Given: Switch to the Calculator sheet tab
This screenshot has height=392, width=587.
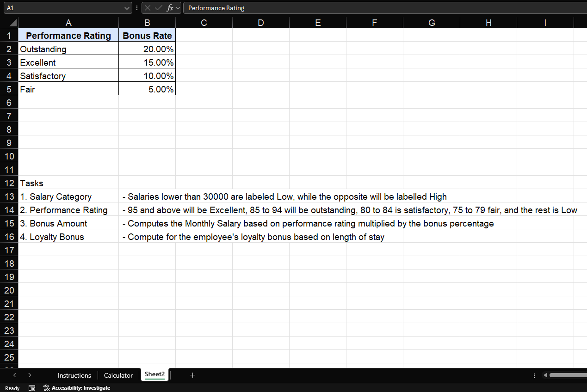Looking at the screenshot, I should pyautogui.click(x=118, y=375).
